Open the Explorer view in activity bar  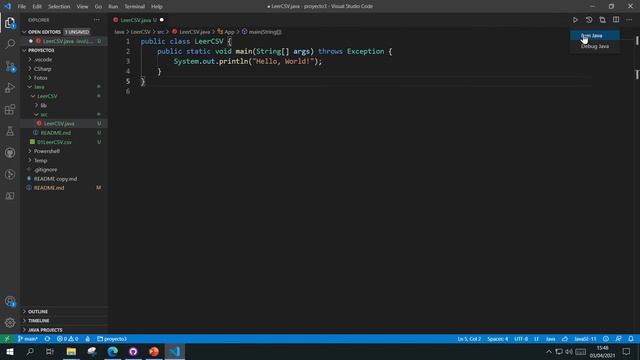(10, 23)
